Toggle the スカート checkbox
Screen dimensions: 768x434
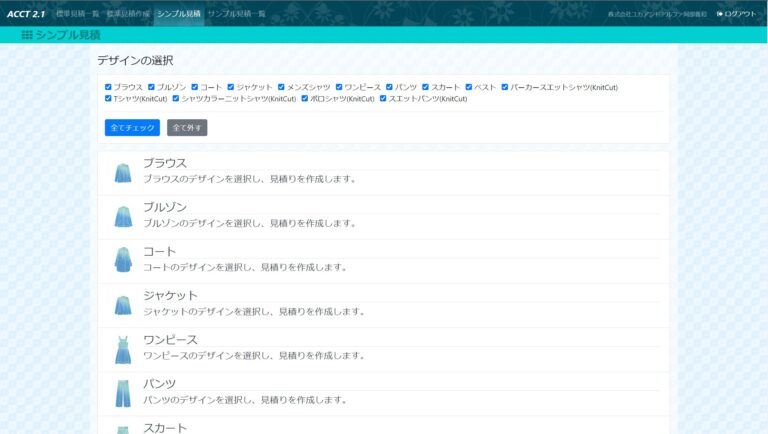pos(426,87)
